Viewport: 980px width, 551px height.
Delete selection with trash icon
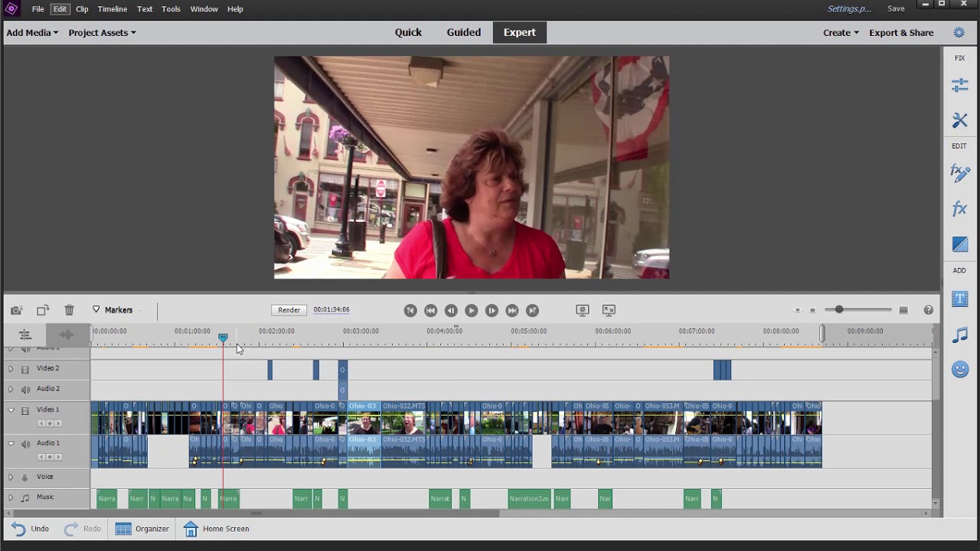69,310
